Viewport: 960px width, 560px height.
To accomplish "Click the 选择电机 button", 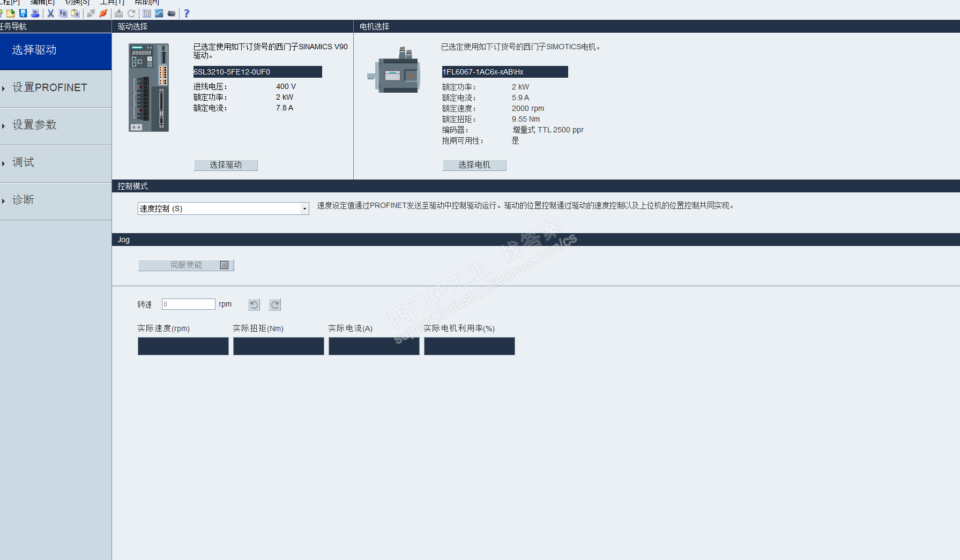I will click(x=474, y=165).
